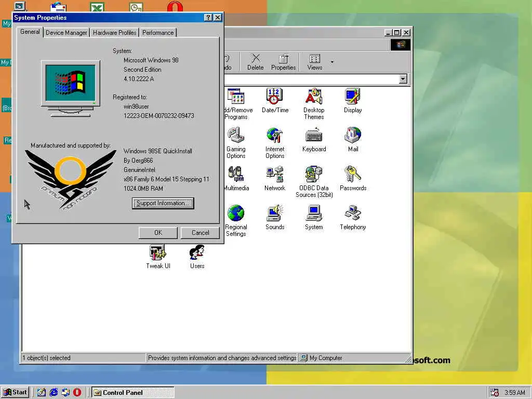Image resolution: width=532 pixels, height=399 pixels.
Task: Click the Excel icon on the desktop
Action: 97,7
